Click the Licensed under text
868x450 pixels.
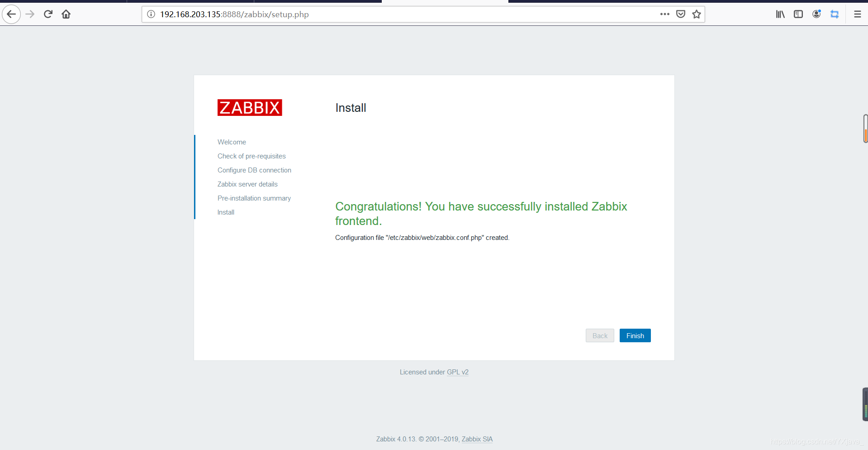pos(422,372)
